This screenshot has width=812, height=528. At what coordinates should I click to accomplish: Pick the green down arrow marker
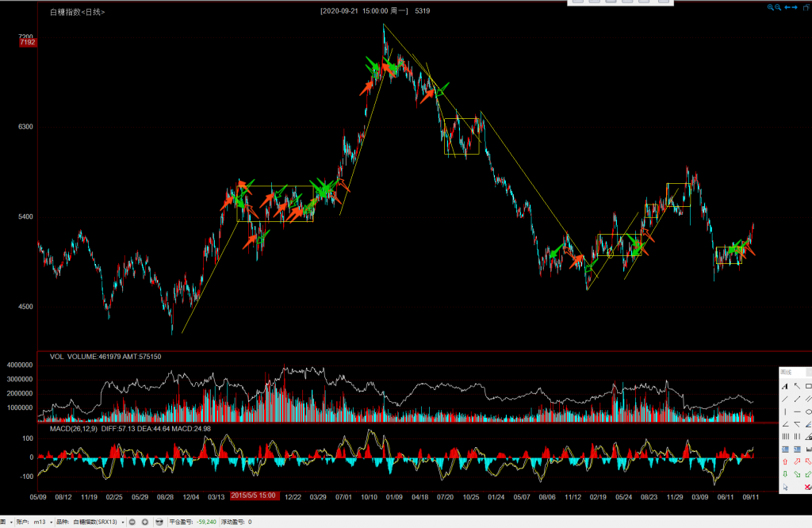coord(785,474)
